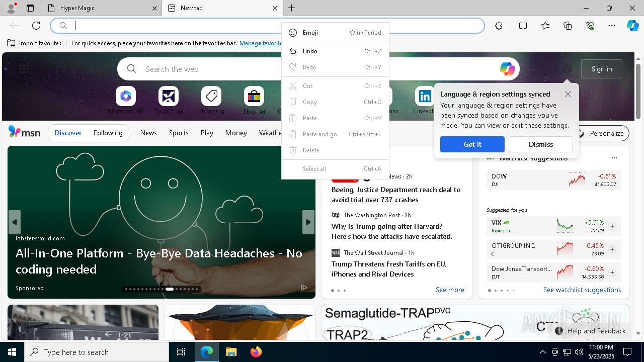This screenshot has width=644, height=362.
Task: Open the tab actions menu icon
Action: (30, 8)
